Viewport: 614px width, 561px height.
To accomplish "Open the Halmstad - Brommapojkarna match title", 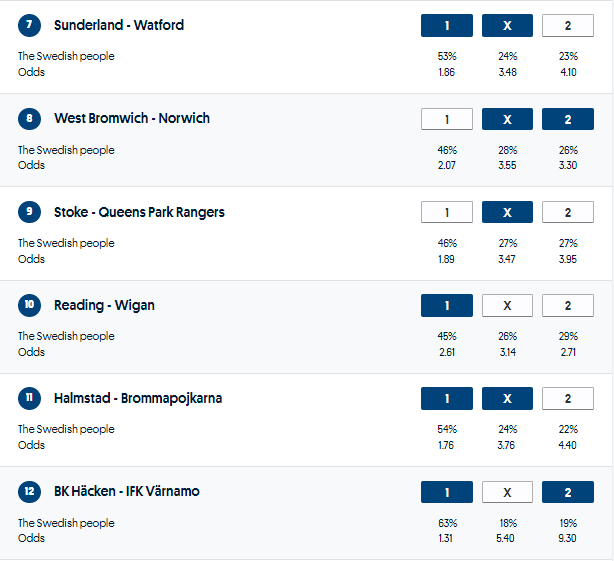I will pos(138,398).
